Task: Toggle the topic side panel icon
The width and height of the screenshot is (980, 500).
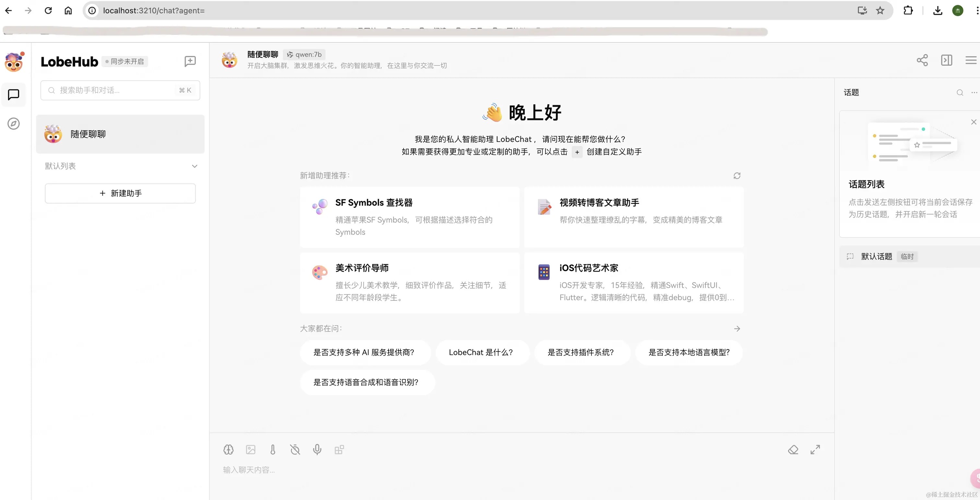Action: (947, 60)
